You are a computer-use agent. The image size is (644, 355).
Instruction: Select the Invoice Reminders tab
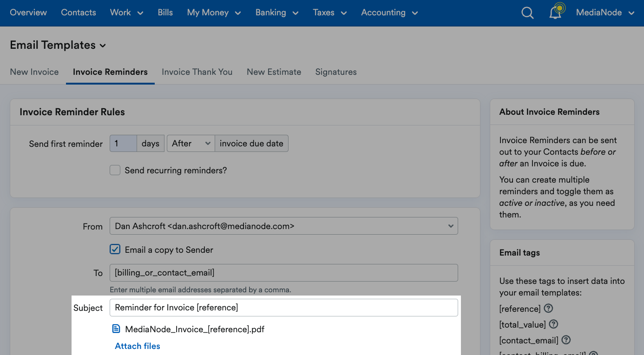[x=110, y=72]
